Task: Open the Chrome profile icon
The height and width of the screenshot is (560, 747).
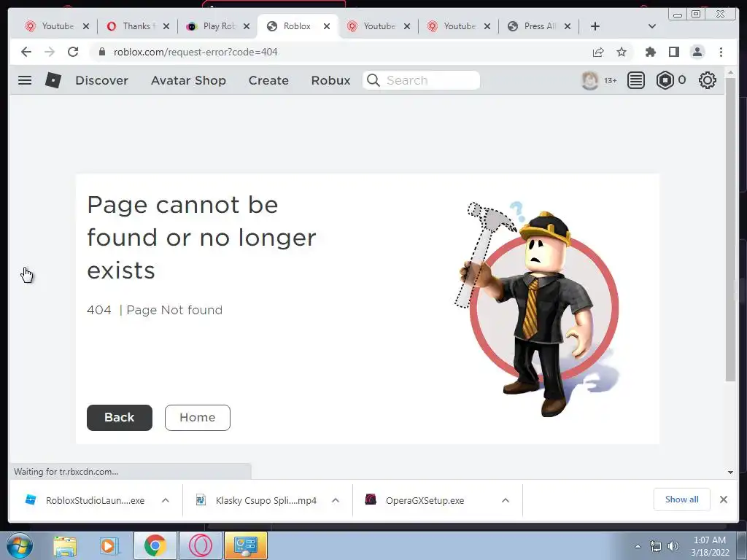Action: coord(697,52)
